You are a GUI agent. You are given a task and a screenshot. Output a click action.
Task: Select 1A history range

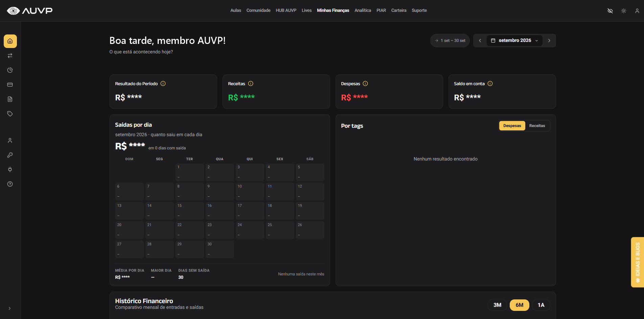coord(541,305)
